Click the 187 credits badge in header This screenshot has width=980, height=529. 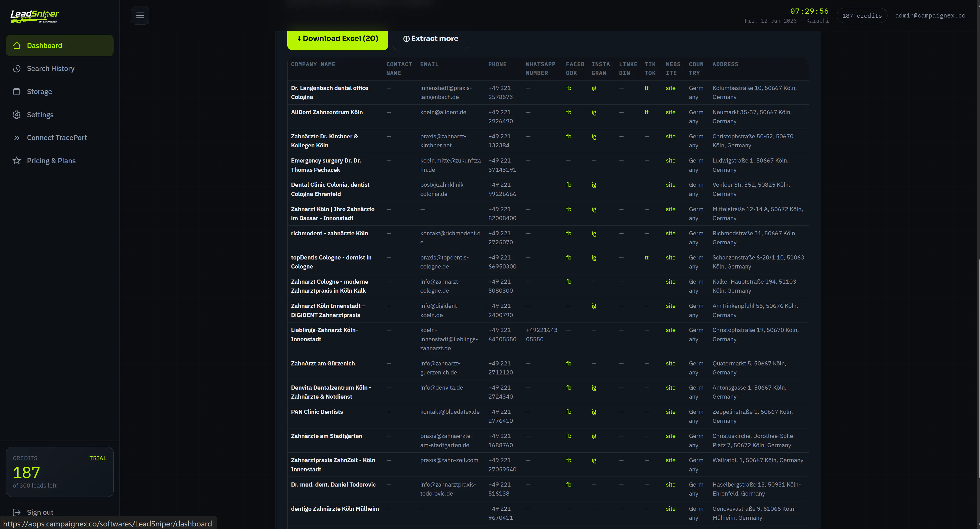[x=862, y=16]
